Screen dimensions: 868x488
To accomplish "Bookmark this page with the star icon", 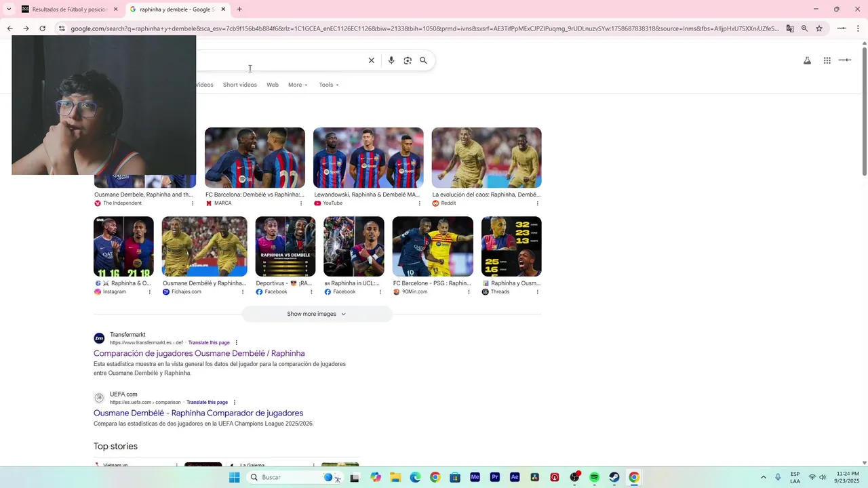I will 819,28.
